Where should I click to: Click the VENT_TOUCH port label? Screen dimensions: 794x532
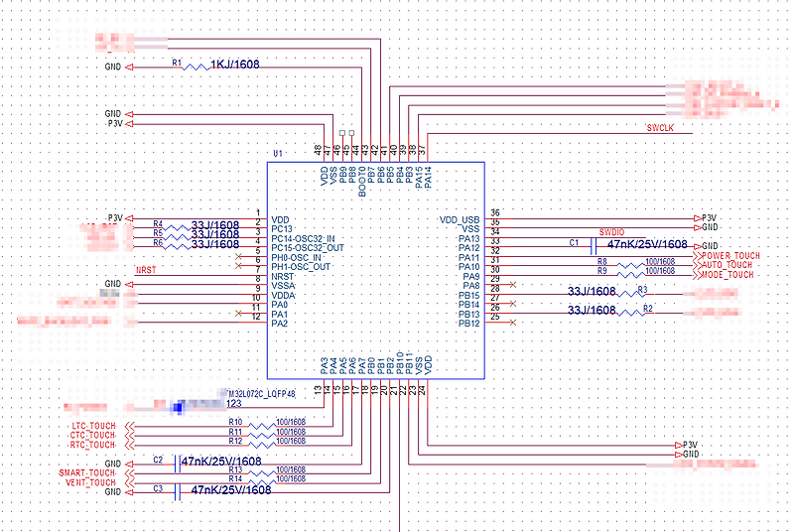pos(90,483)
